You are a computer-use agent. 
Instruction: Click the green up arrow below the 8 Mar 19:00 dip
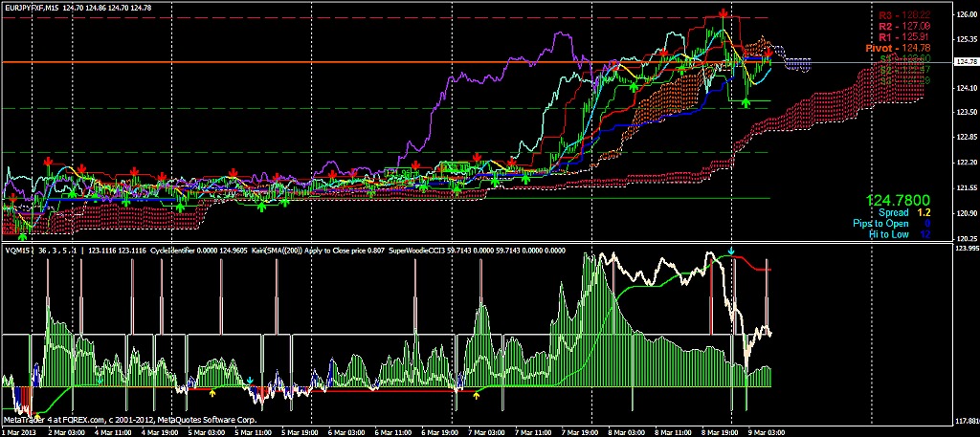coord(746,101)
